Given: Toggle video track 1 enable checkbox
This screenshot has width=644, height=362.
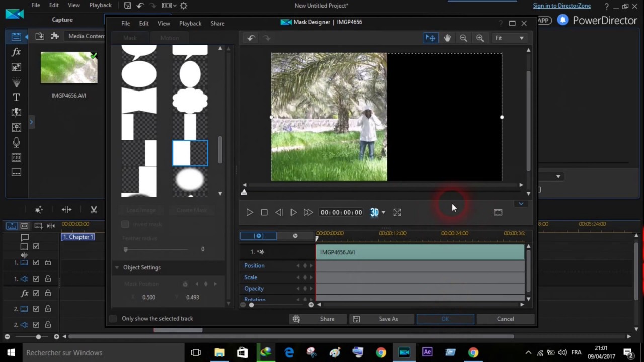Looking at the screenshot, I should click(x=36, y=263).
